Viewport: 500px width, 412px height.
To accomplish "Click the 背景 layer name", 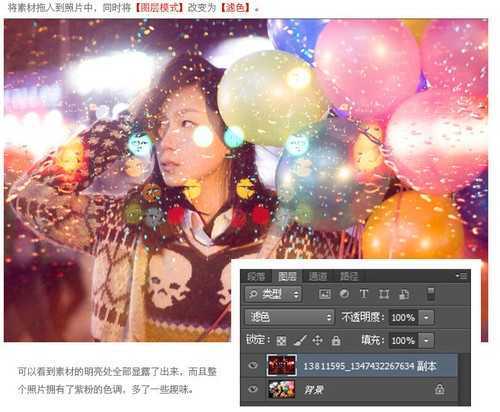I will tap(313, 389).
